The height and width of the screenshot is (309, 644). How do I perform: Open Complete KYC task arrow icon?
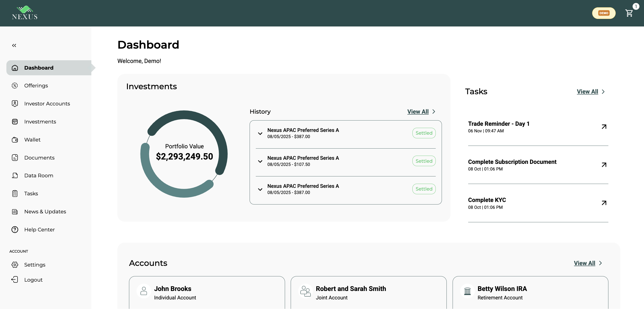(604, 203)
